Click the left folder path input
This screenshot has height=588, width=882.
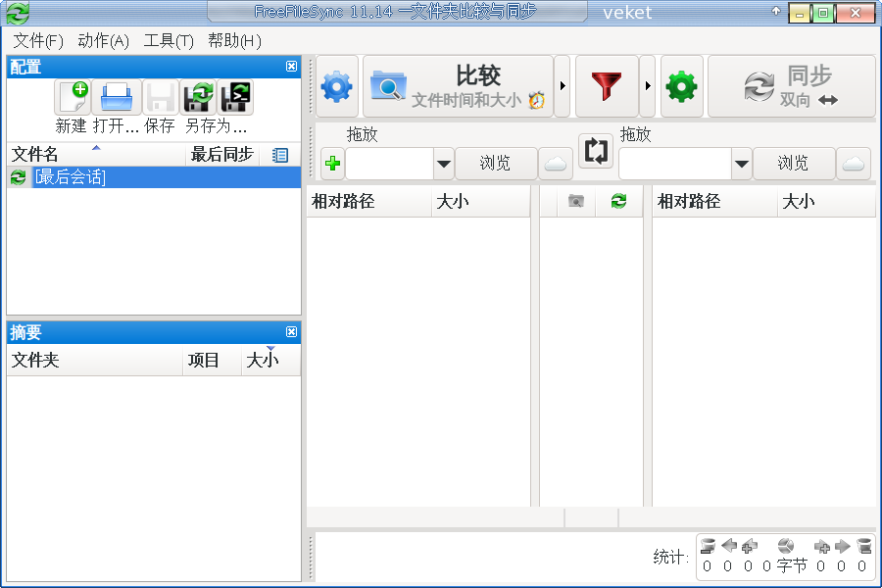coord(389,164)
